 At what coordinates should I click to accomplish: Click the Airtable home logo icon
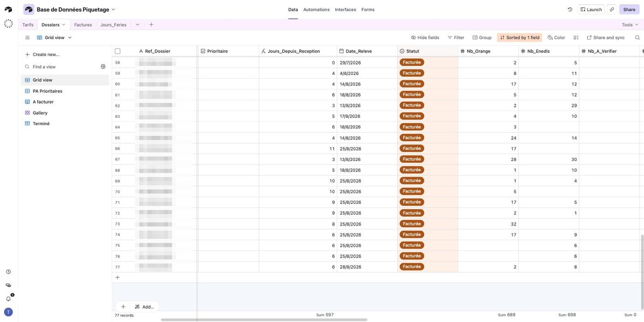pyautogui.click(x=8, y=9)
